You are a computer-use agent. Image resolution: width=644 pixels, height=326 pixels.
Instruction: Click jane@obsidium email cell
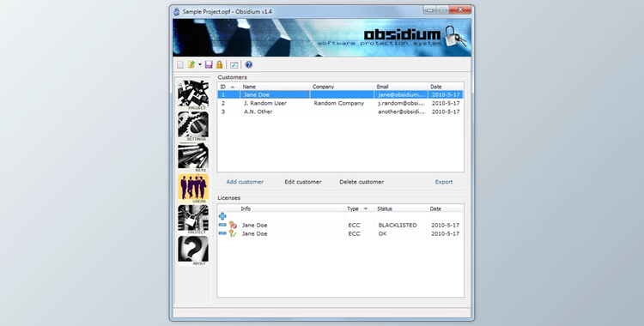click(401, 95)
